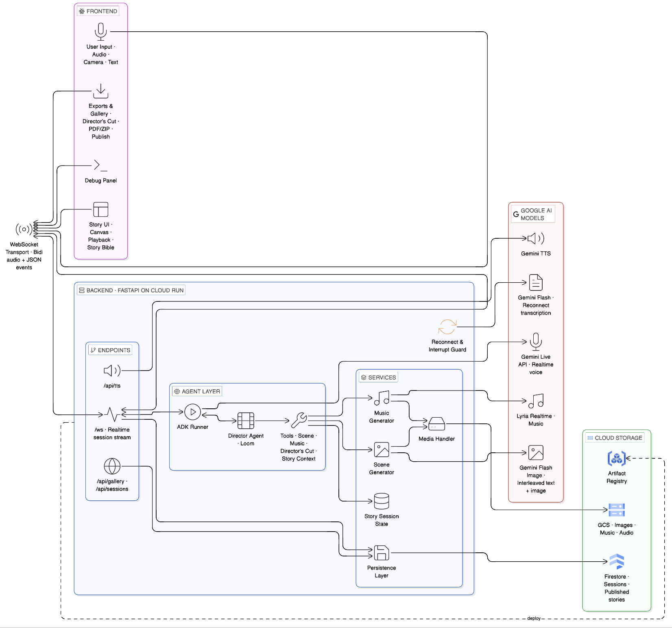Click the 'Media Handler' text label
This screenshot has height=628, width=672.
[x=436, y=439]
